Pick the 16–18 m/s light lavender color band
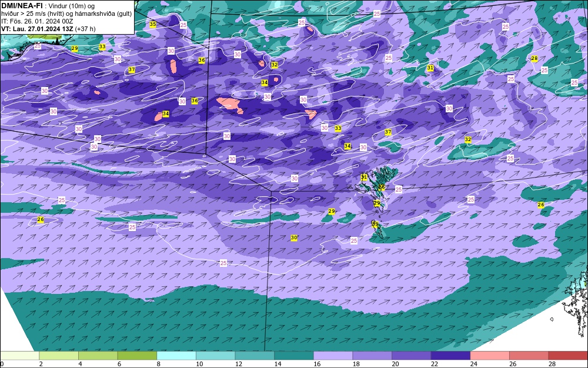The width and height of the screenshot is (588, 368). click(x=333, y=355)
